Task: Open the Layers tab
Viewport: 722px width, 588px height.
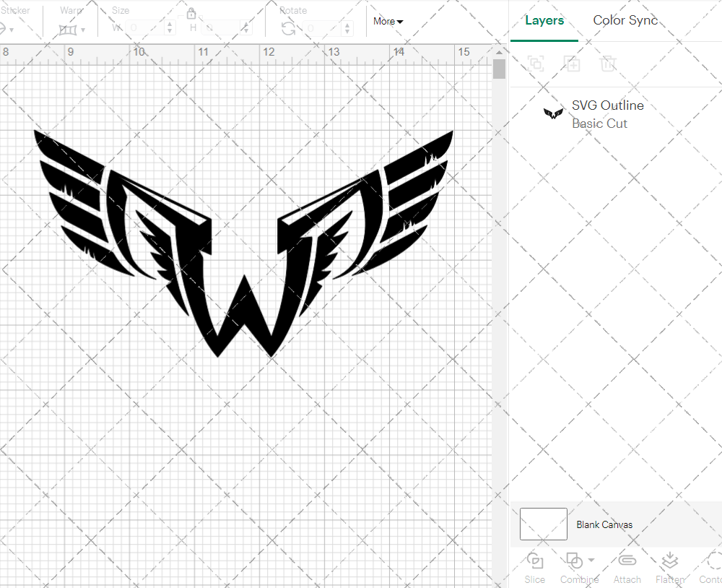Action: pyautogui.click(x=544, y=20)
